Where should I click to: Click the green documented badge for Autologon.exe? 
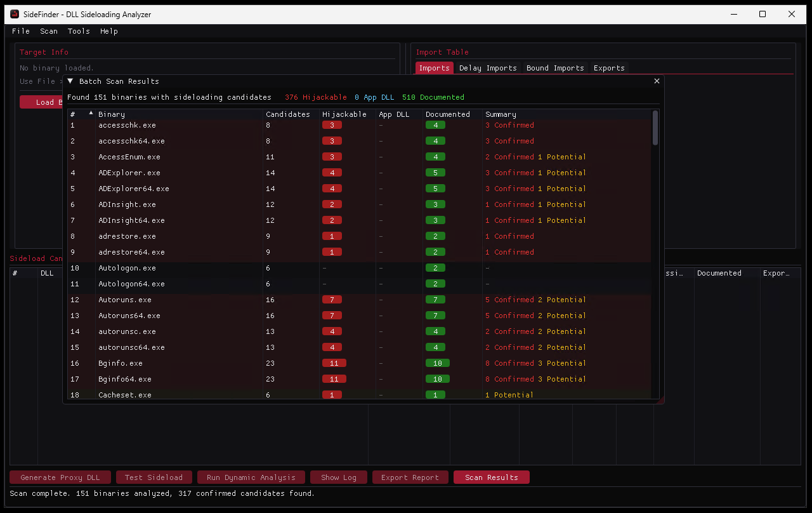pyautogui.click(x=435, y=268)
